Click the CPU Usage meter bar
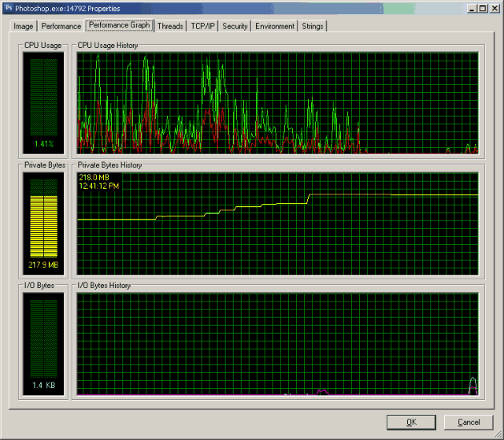This screenshot has height=440, width=504. point(44,97)
